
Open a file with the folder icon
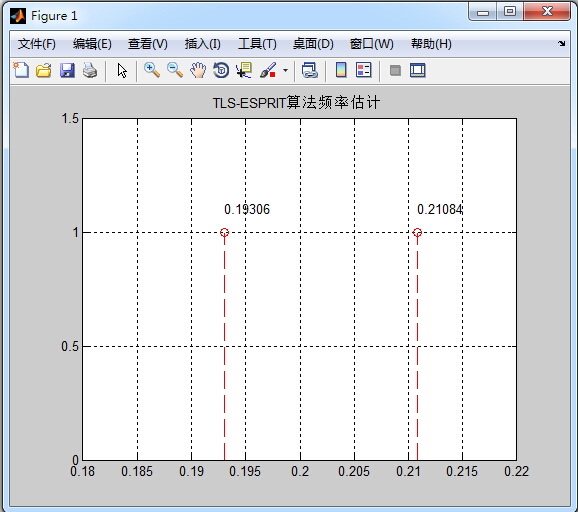44,70
